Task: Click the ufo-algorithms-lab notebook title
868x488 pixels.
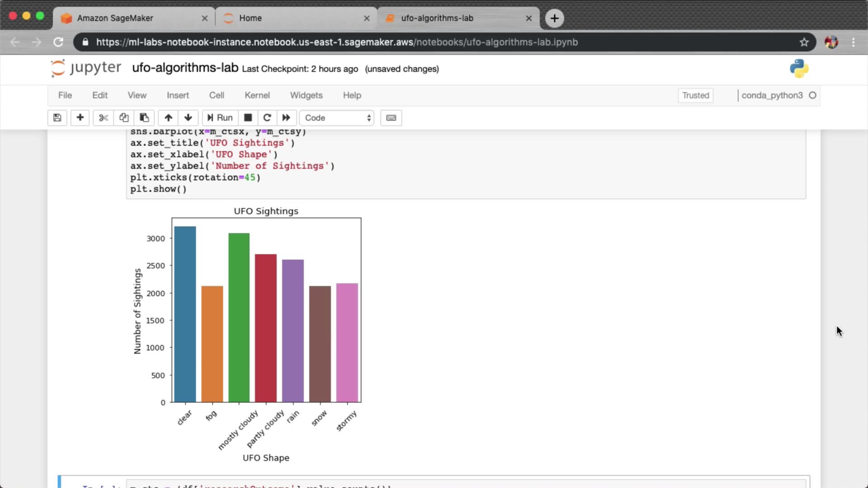Action: [x=185, y=68]
